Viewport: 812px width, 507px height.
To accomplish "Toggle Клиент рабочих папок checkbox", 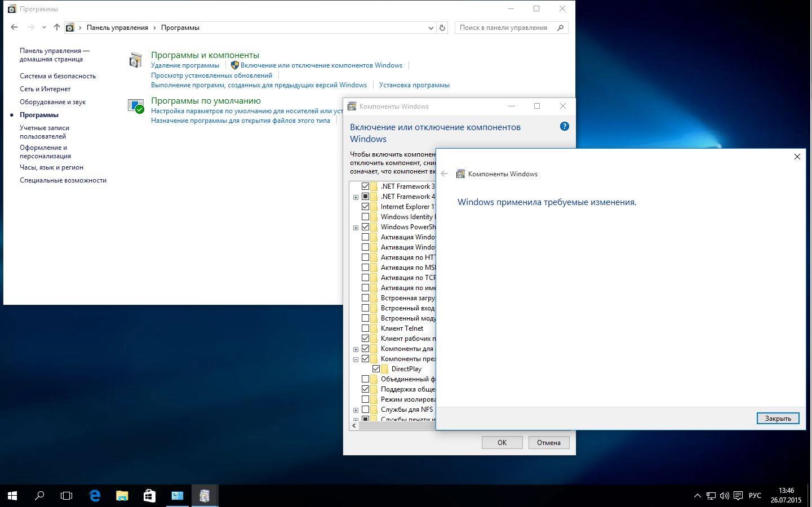I will pyautogui.click(x=365, y=339).
